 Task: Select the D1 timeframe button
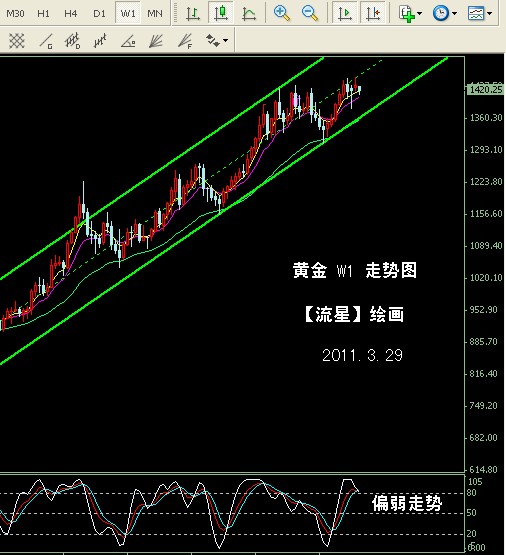coord(99,13)
